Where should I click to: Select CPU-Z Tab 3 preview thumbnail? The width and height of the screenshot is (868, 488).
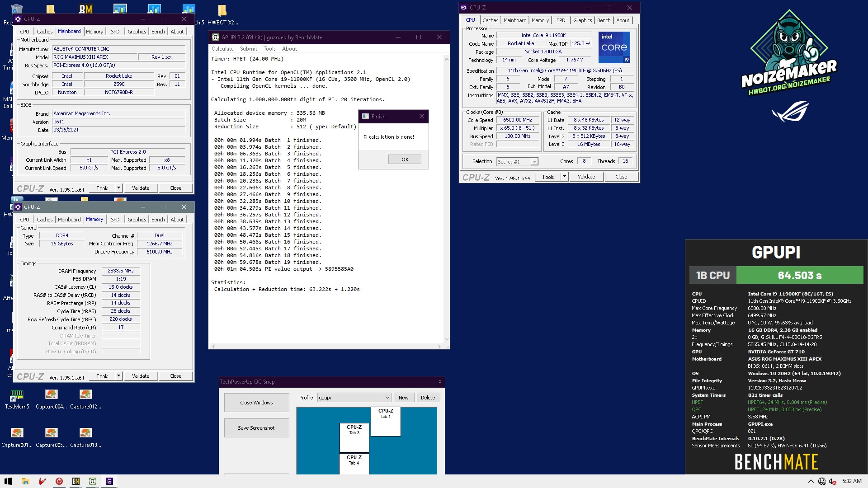pos(354,438)
